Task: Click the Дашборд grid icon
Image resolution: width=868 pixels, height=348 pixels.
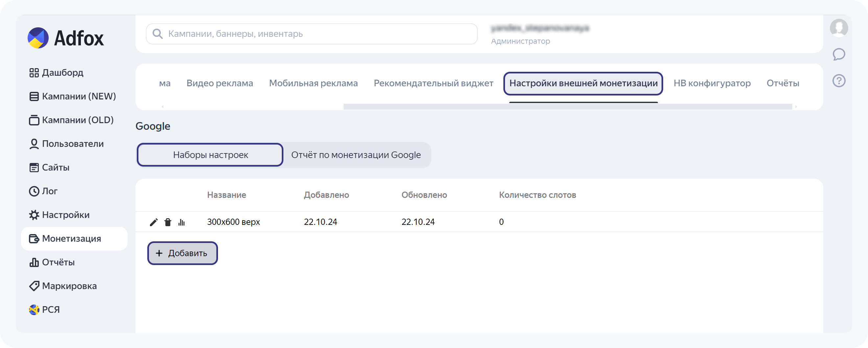Action: 34,72
